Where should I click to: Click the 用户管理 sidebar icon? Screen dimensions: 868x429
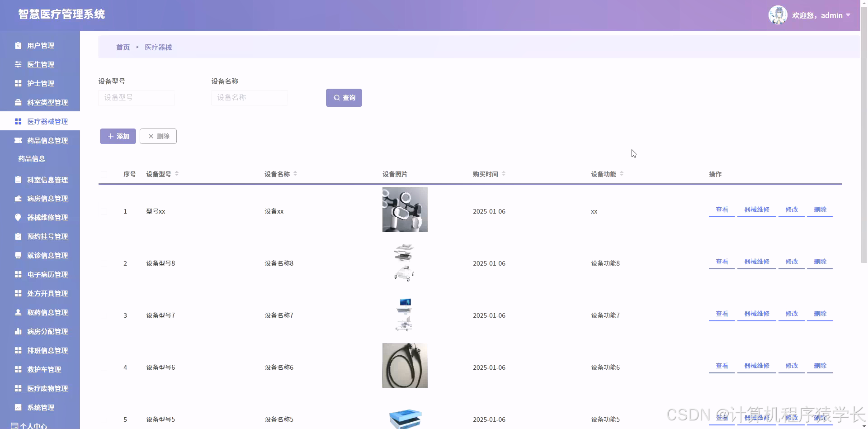point(18,45)
